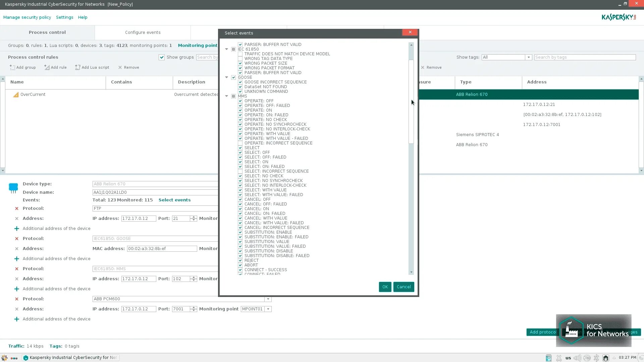Confirm event selection with OK
644x362 pixels.
385,287
